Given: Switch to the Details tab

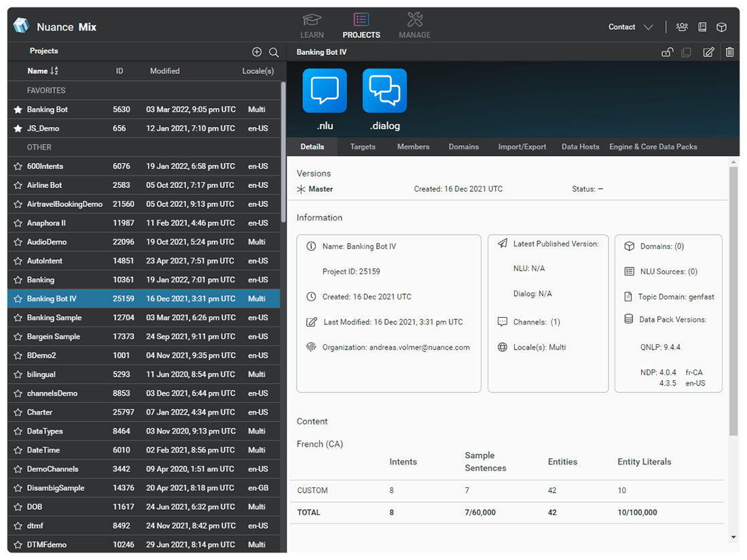Looking at the screenshot, I should (x=312, y=147).
